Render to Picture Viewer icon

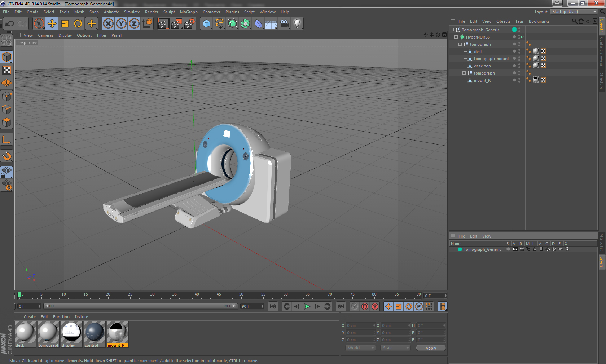[x=176, y=24]
